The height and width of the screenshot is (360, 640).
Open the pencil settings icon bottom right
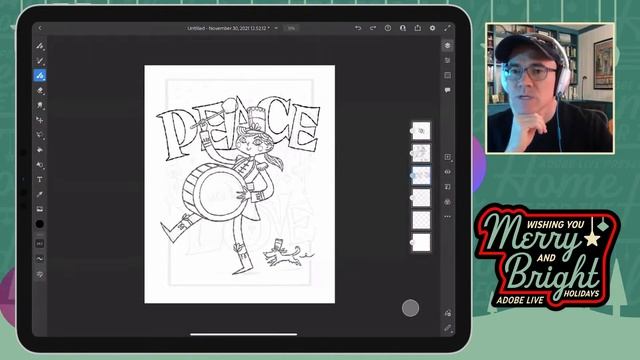(x=447, y=328)
